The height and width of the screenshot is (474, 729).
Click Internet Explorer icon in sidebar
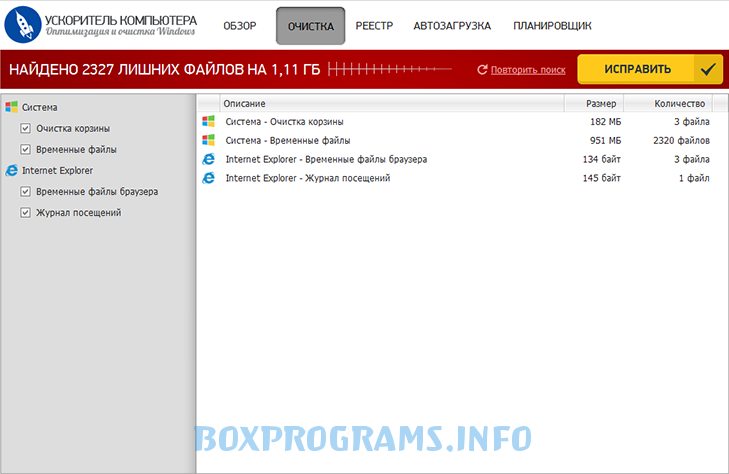coord(12,171)
